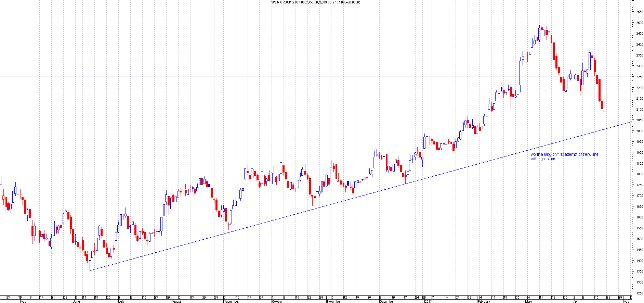
Task: Click the 'with tight stops' annotation line
Action: click(543, 159)
